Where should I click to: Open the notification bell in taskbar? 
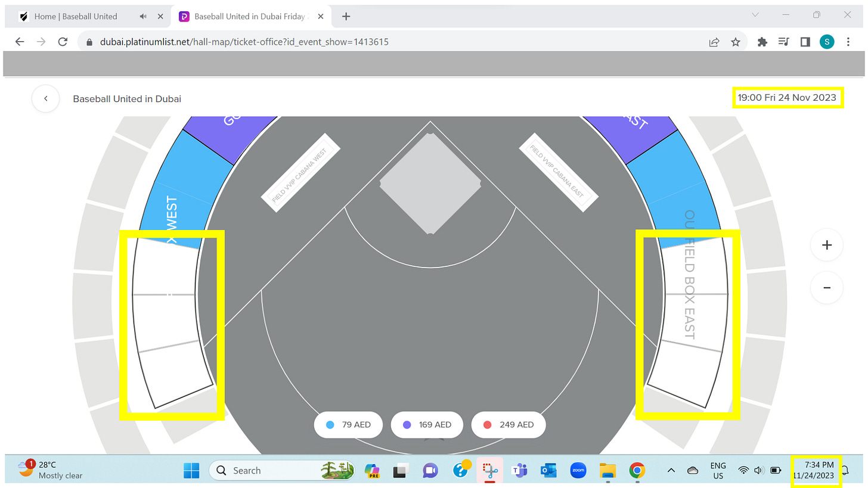[846, 471]
